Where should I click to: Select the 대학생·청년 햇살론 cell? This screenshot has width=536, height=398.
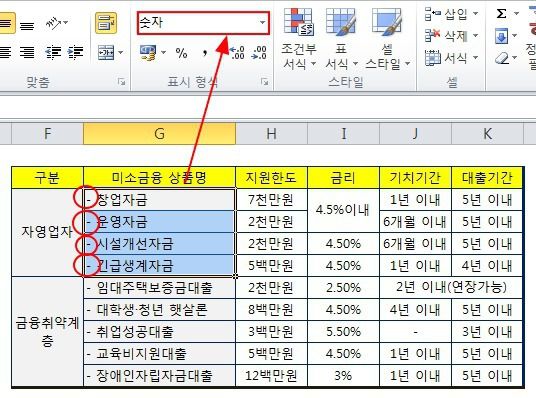pyautogui.click(x=159, y=310)
